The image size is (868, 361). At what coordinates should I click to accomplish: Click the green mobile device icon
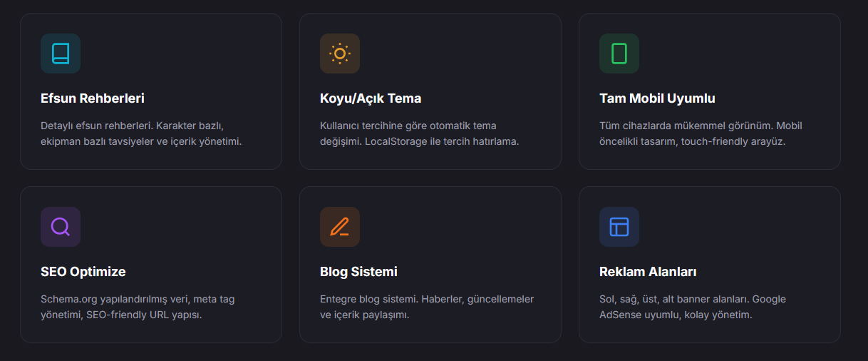[x=619, y=54]
